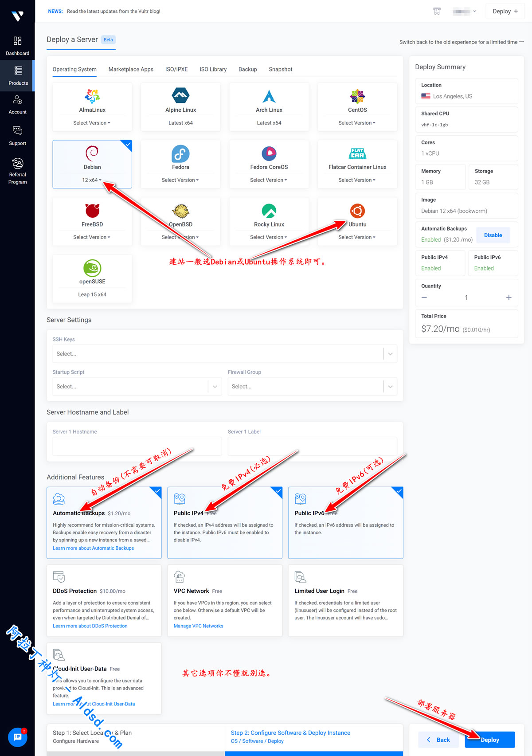
Task: Expand CentOS Select Version dropdown
Action: click(357, 123)
